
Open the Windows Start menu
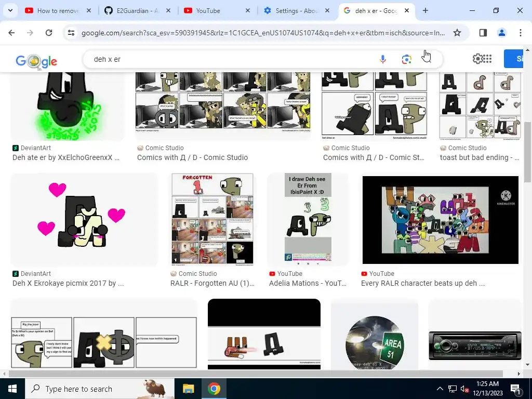pos(12,389)
